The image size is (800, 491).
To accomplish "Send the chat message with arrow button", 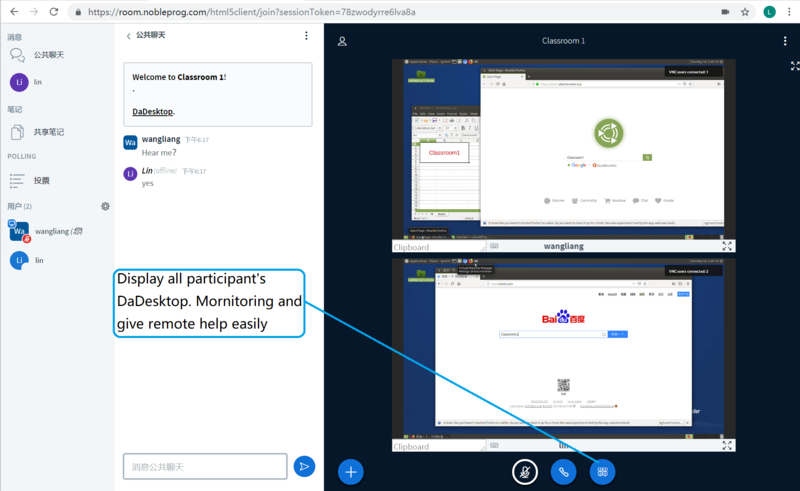I will pyautogui.click(x=304, y=466).
